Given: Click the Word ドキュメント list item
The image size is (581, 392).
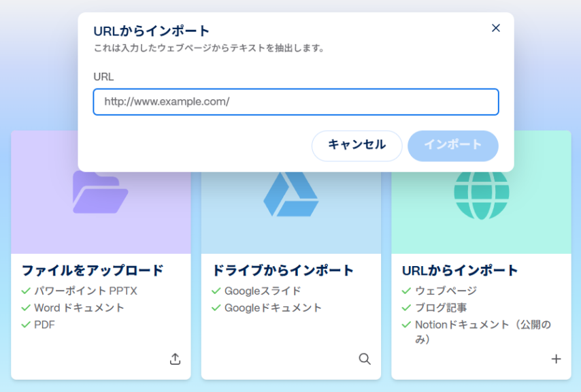Looking at the screenshot, I should [x=79, y=308].
